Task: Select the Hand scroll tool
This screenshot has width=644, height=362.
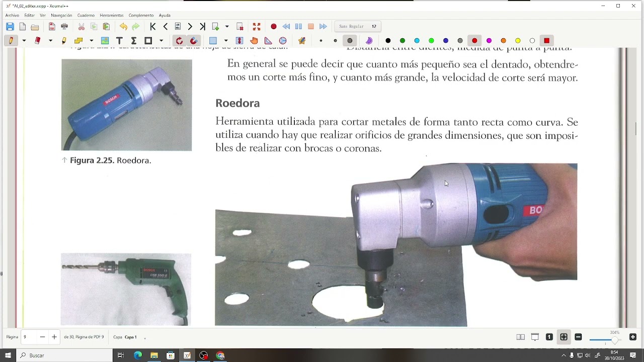Action: pos(254,41)
